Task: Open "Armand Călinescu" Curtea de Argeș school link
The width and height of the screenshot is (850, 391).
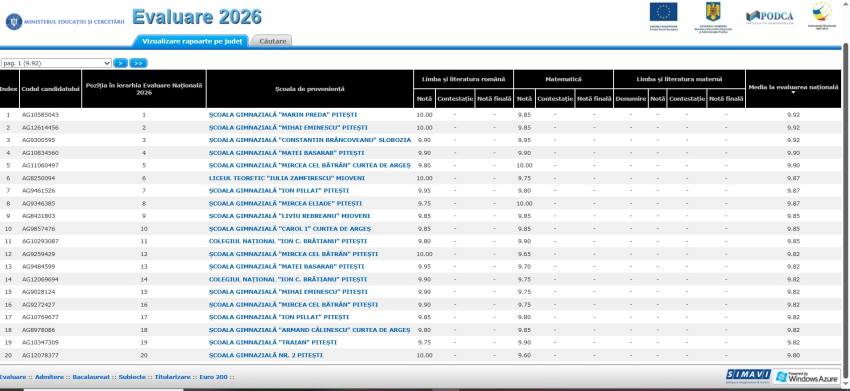Action: tap(310, 330)
